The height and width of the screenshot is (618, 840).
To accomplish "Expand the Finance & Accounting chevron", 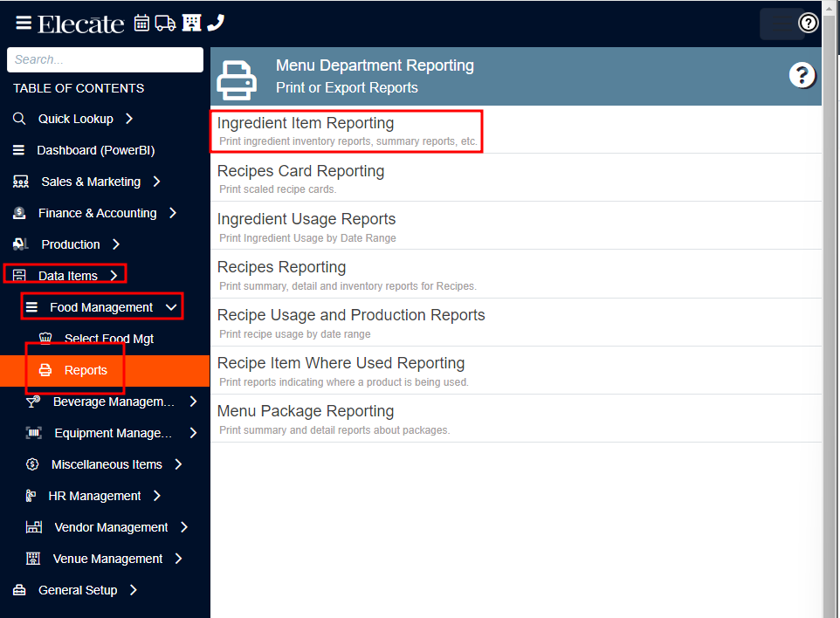I will (173, 213).
